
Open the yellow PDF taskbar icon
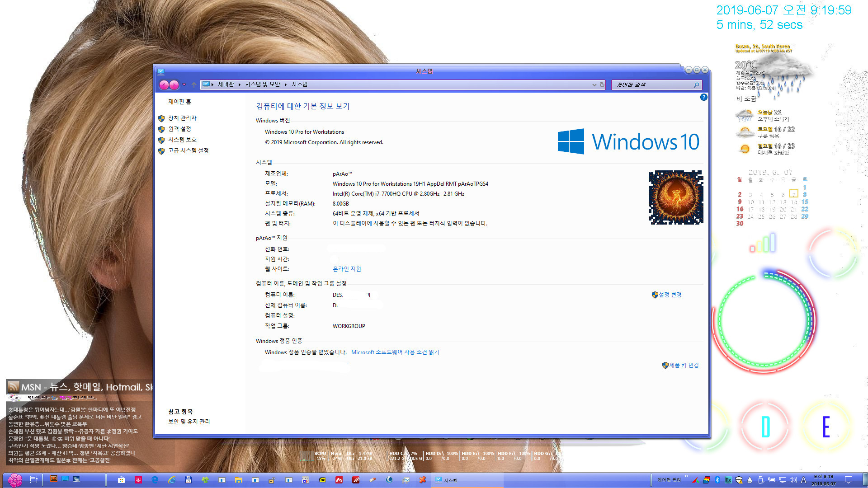point(322,480)
